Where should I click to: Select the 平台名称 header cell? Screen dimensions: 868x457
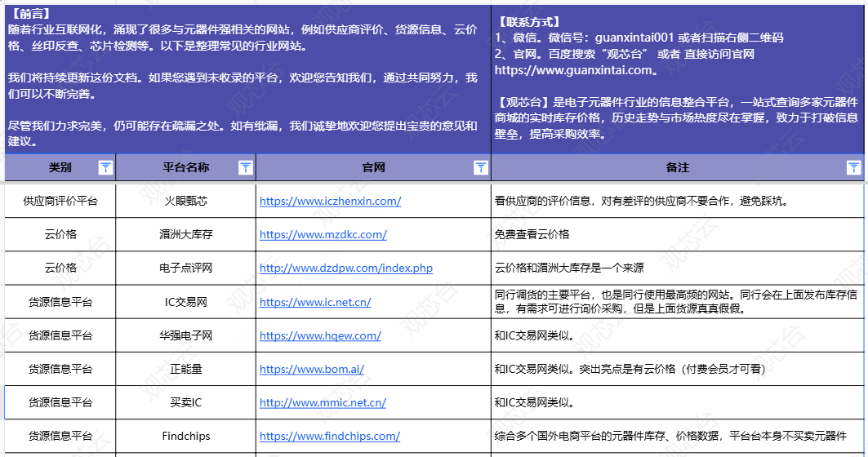pyautogui.click(x=186, y=167)
